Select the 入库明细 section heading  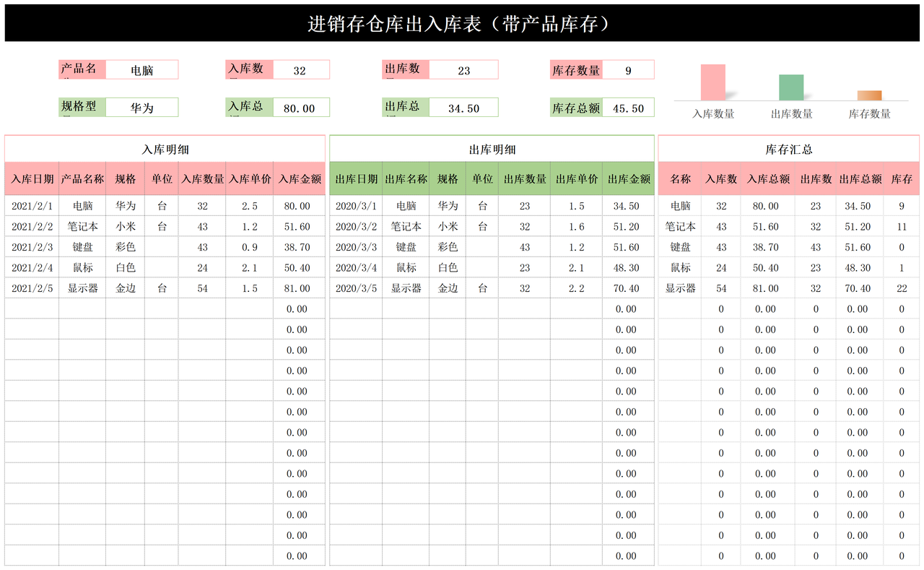point(165,150)
